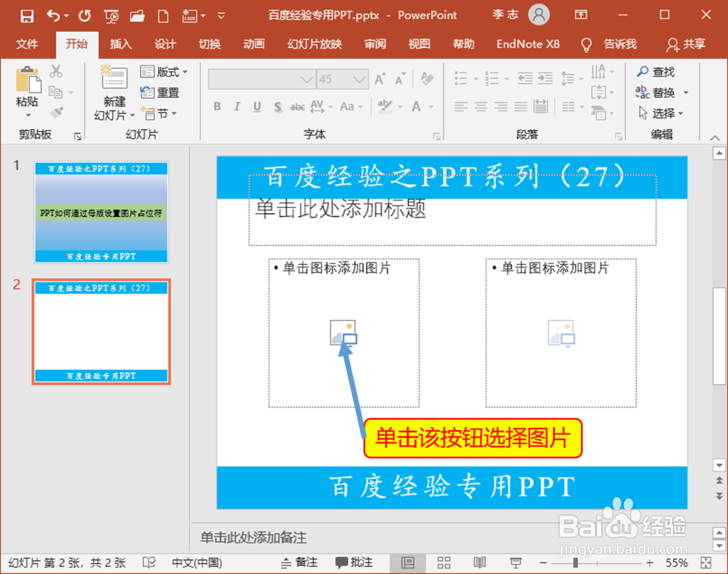Open the Aa change case dropdown
The height and width of the screenshot is (574, 728).
tap(351, 107)
